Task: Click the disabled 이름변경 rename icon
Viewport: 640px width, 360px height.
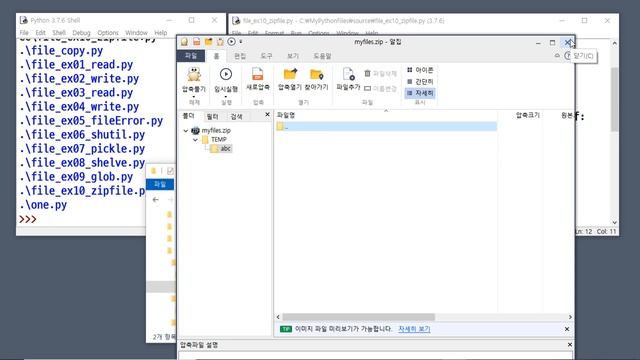Action: tap(367, 88)
